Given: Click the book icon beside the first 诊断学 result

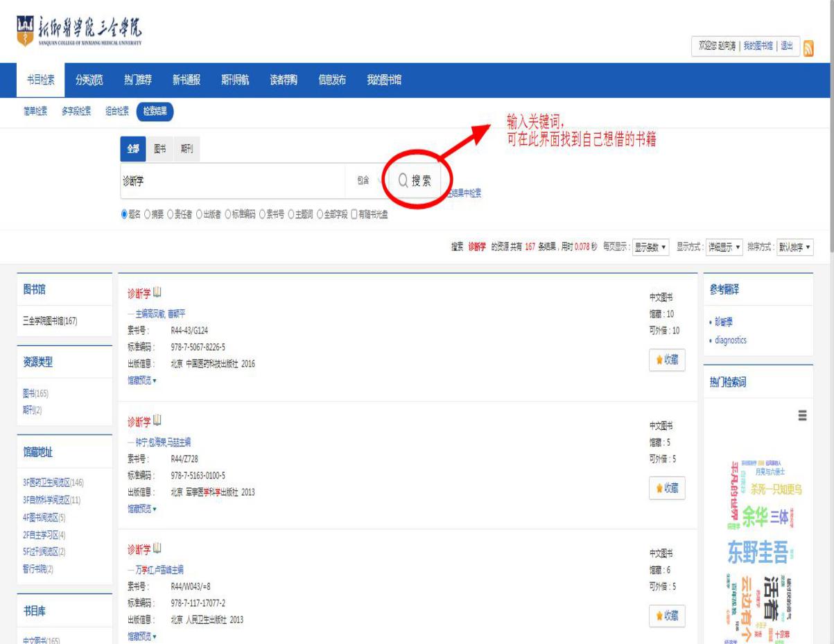Looking at the screenshot, I should pyautogui.click(x=157, y=293).
